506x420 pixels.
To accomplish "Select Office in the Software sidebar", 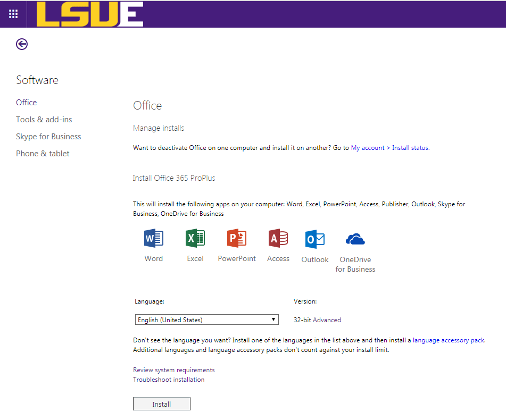I will [27, 103].
